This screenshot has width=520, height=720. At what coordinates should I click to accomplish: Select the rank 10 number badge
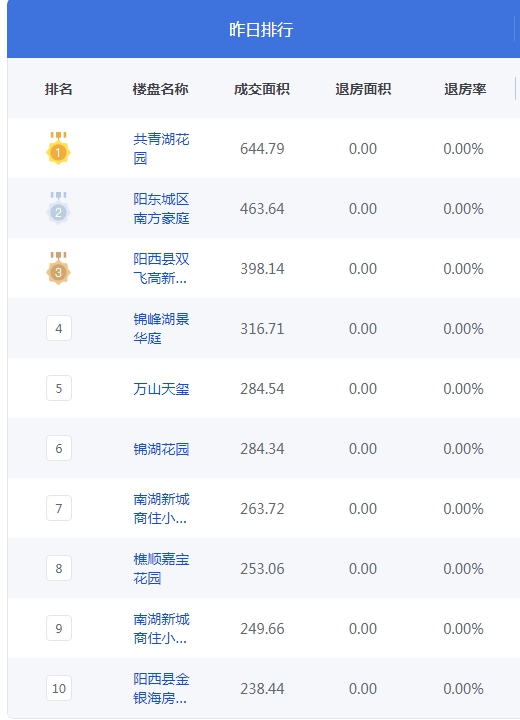coord(59,688)
